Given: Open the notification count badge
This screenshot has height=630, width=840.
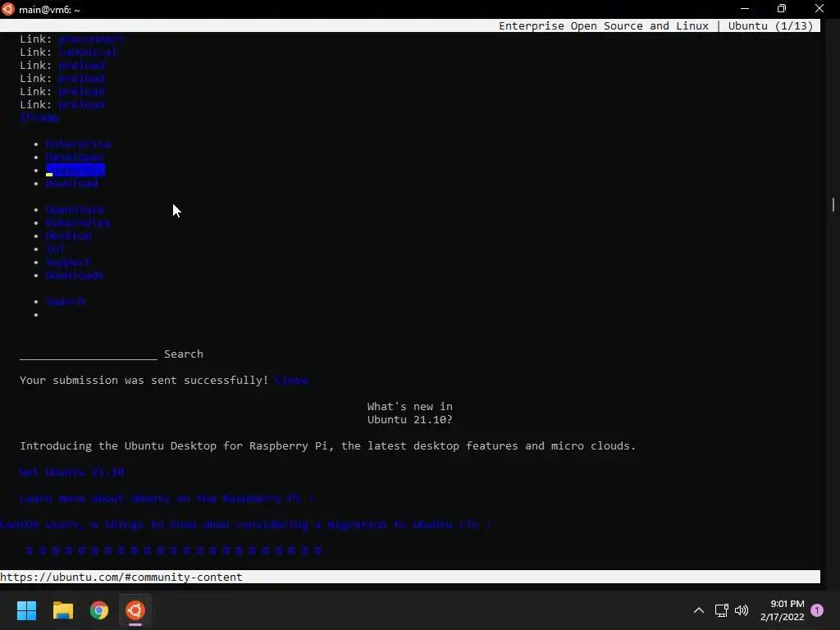Looking at the screenshot, I should pyautogui.click(x=817, y=610).
